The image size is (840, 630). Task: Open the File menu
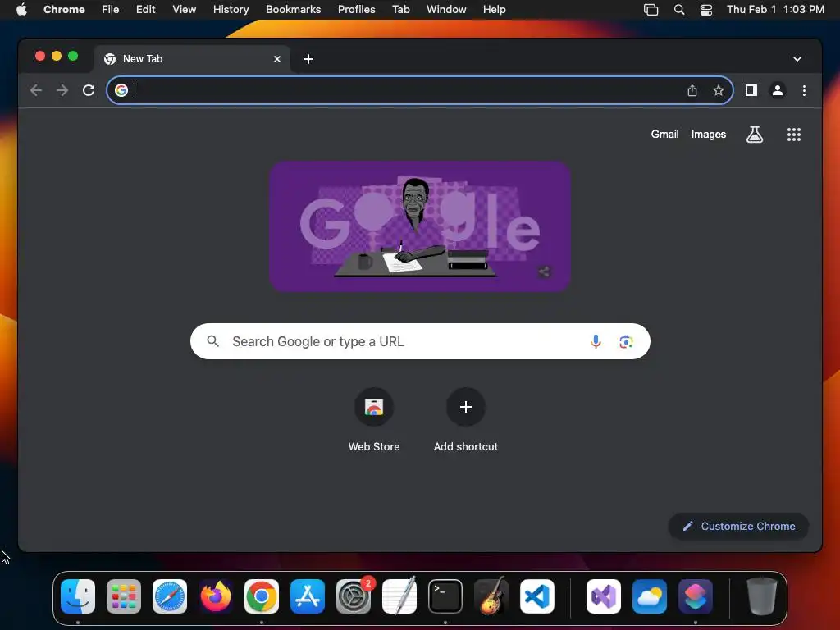pos(111,10)
